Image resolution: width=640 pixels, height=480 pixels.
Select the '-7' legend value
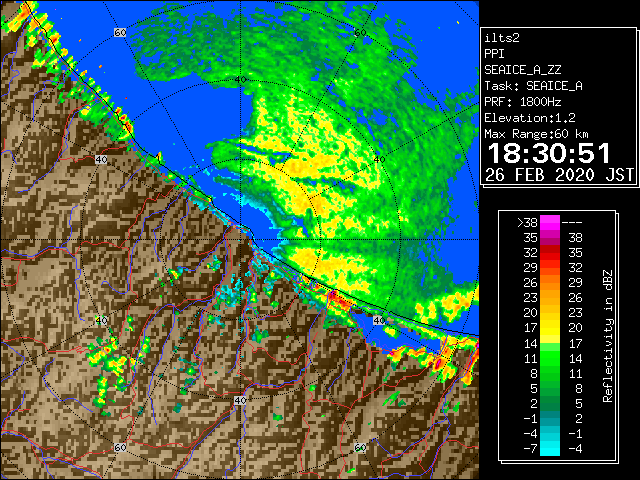point(530,448)
